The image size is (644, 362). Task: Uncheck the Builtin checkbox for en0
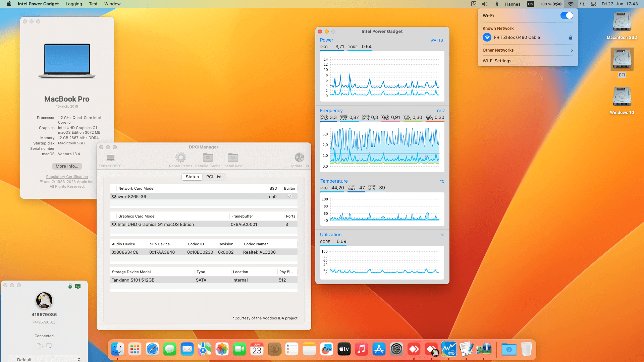click(x=289, y=196)
